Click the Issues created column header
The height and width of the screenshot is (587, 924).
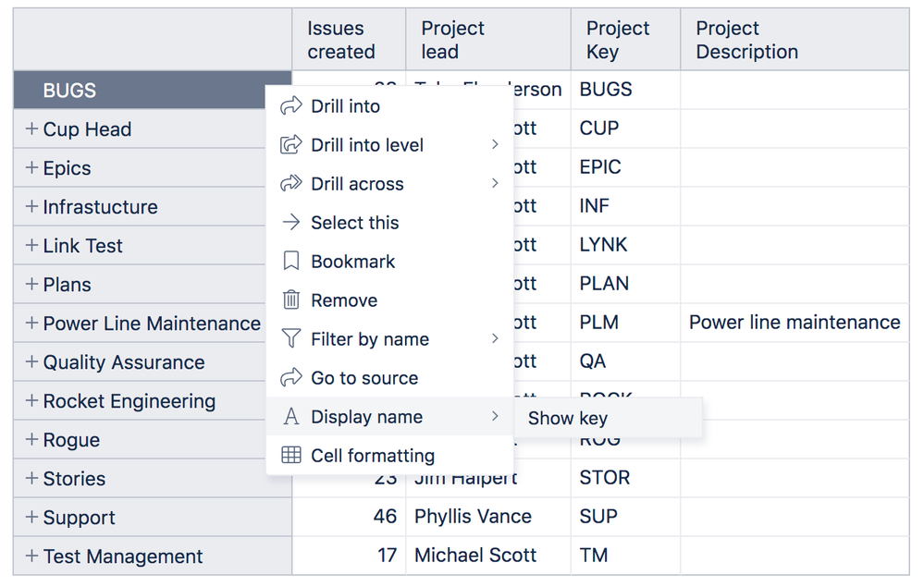(341, 41)
